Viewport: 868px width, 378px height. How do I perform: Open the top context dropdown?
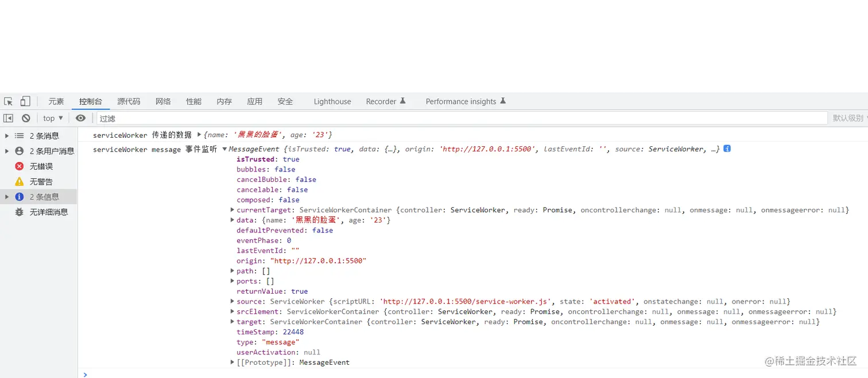coord(53,118)
